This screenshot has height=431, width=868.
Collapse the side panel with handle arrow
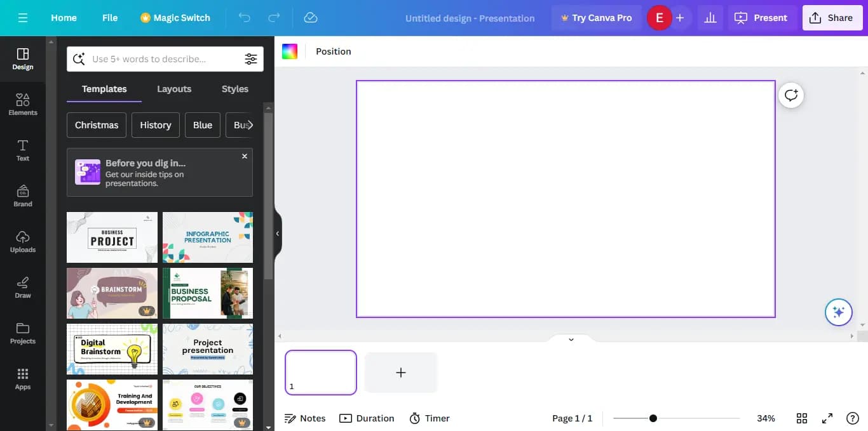(x=278, y=234)
